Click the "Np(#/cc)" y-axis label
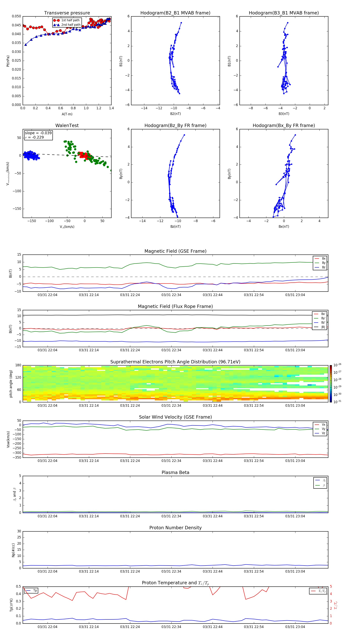351x644 pixels. coord(13,550)
